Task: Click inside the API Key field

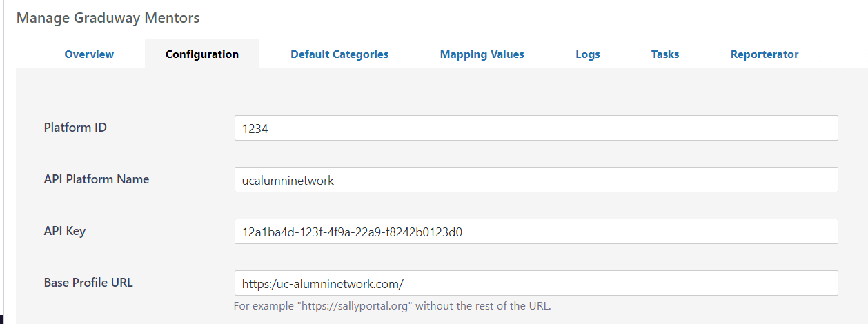Action: 535,232
